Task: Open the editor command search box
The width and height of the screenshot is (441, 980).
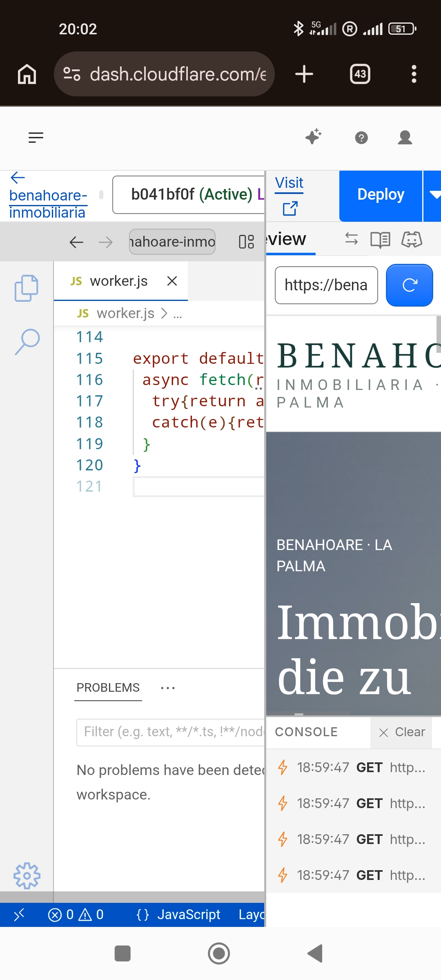Action: [172, 242]
